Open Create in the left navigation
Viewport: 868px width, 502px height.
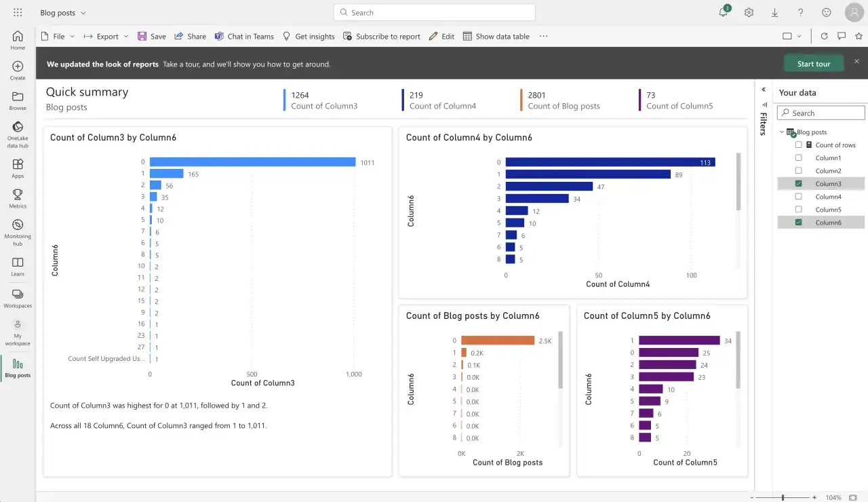coord(18,71)
